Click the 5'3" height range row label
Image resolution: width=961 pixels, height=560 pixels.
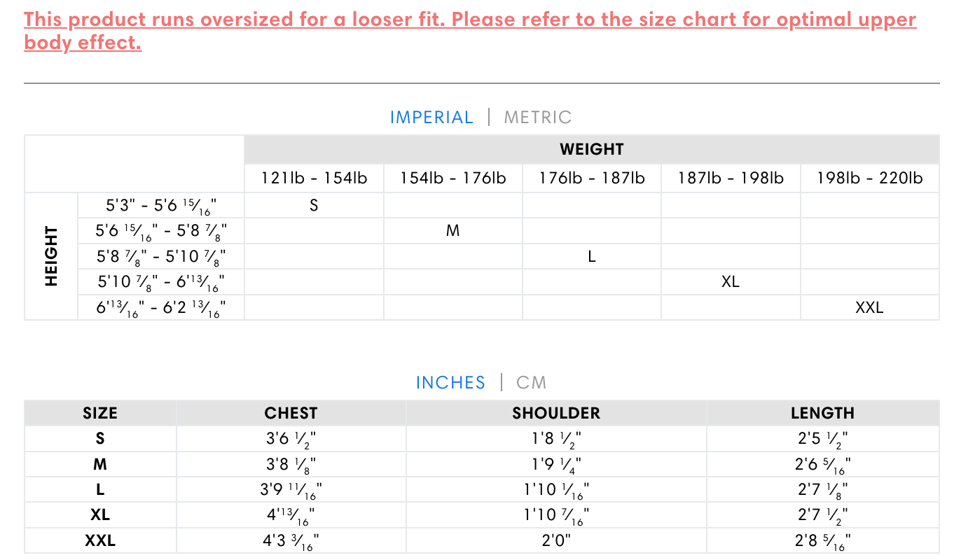(161, 205)
